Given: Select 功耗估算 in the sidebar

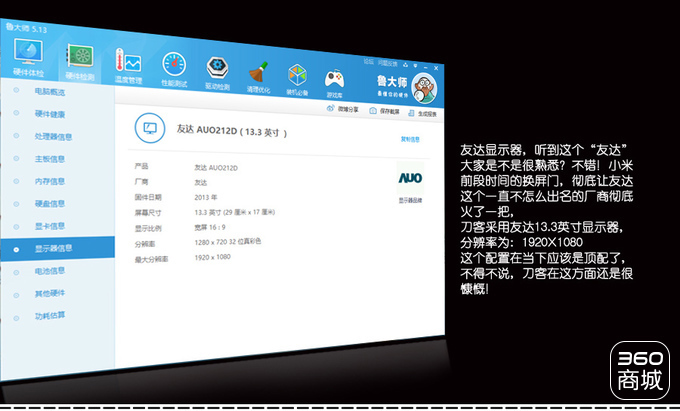Looking at the screenshot, I should click(50, 315).
